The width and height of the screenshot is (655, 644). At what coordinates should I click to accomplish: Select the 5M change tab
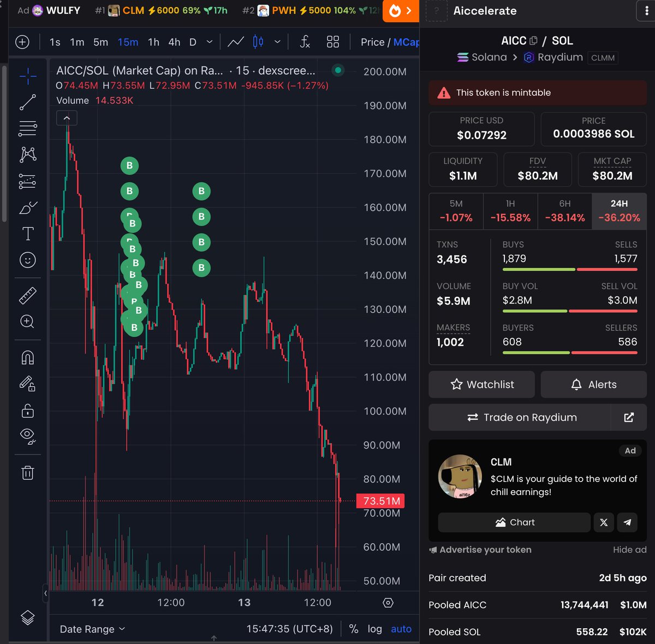[456, 211]
